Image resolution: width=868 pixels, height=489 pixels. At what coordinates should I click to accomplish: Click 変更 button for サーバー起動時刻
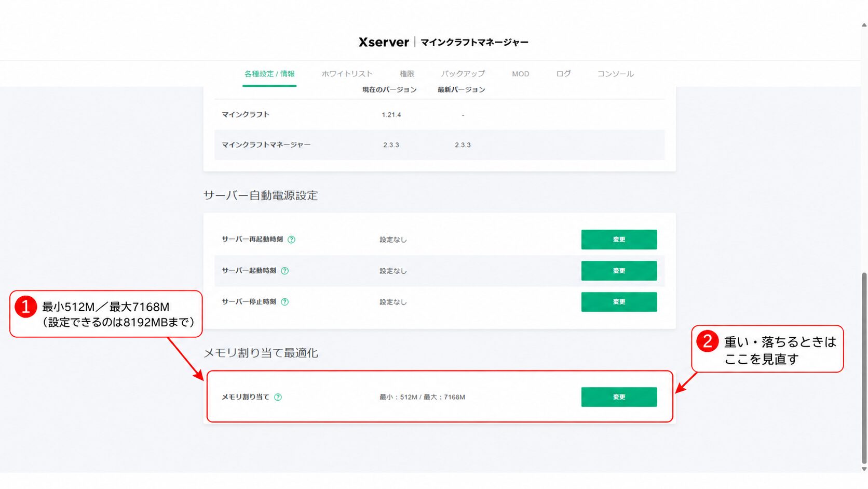click(x=619, y=271)
